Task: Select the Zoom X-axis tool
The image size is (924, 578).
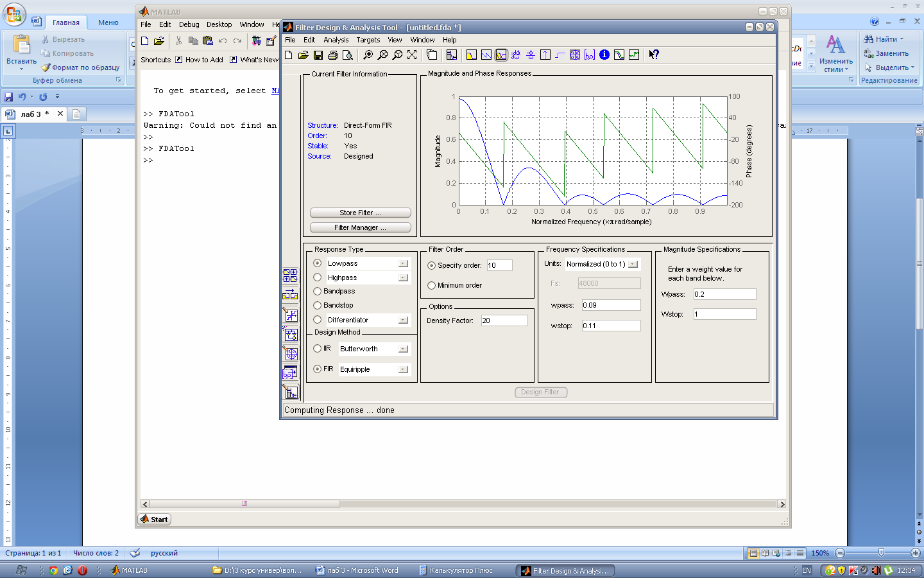Action: [x=382, y=55]
